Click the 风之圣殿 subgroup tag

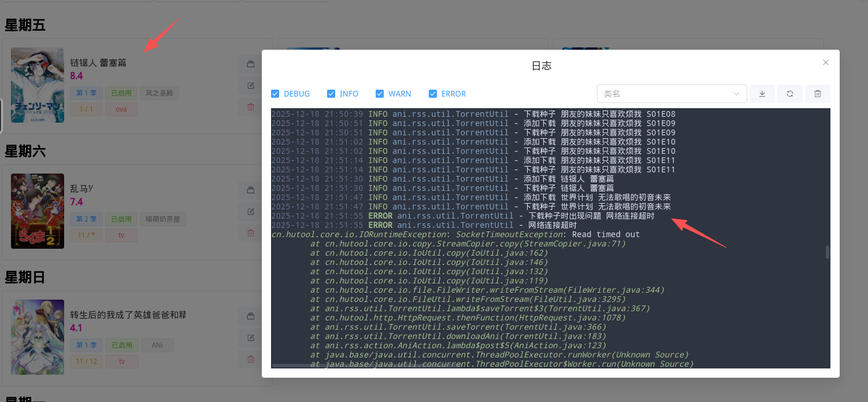tap(159, 93)
